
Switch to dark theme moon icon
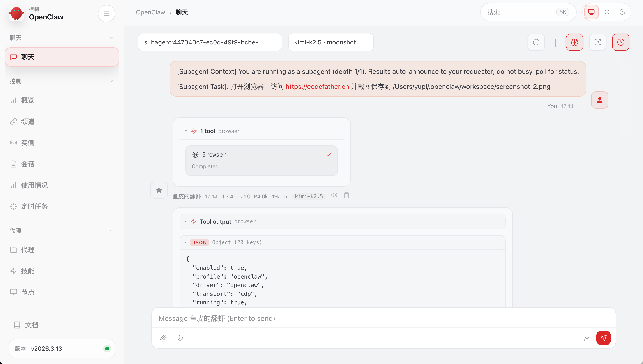click(x=622, y=12)
